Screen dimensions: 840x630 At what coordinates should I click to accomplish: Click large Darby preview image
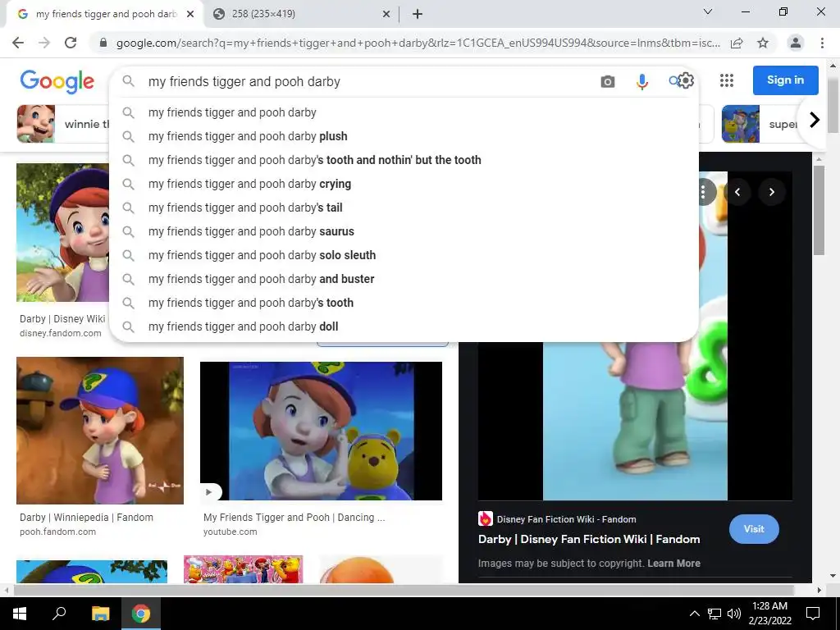[635, 421]
